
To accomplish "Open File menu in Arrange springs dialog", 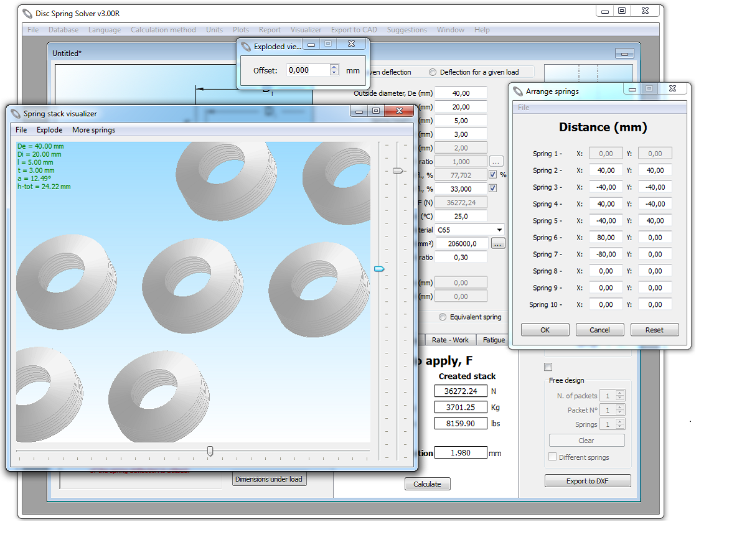I will pos(524,108).
